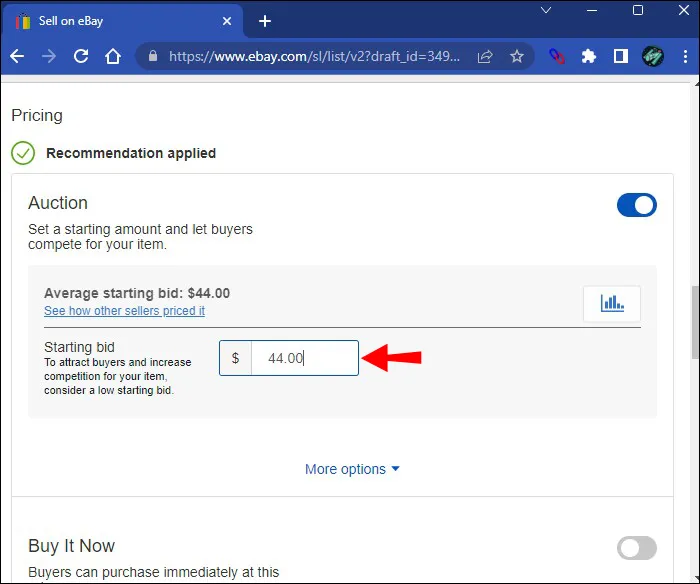Image resolution: width=700 pixels, height=584 pixels.
Task: Bookmark this page with the star
Action: (517, 56)
